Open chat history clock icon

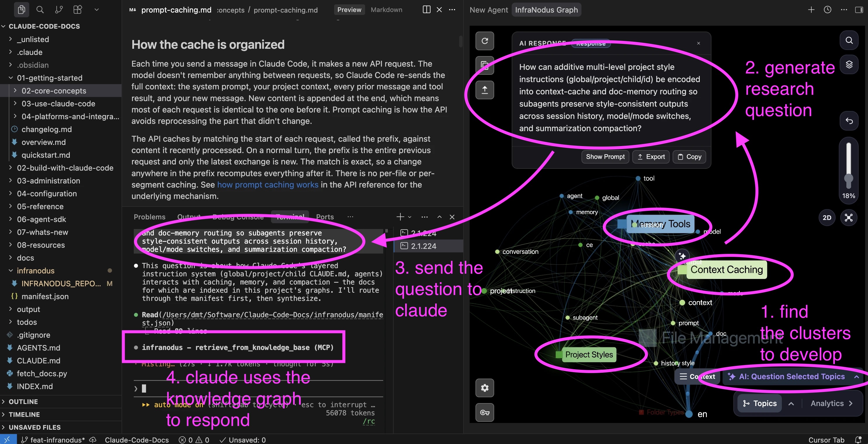[x=828, y=9]
